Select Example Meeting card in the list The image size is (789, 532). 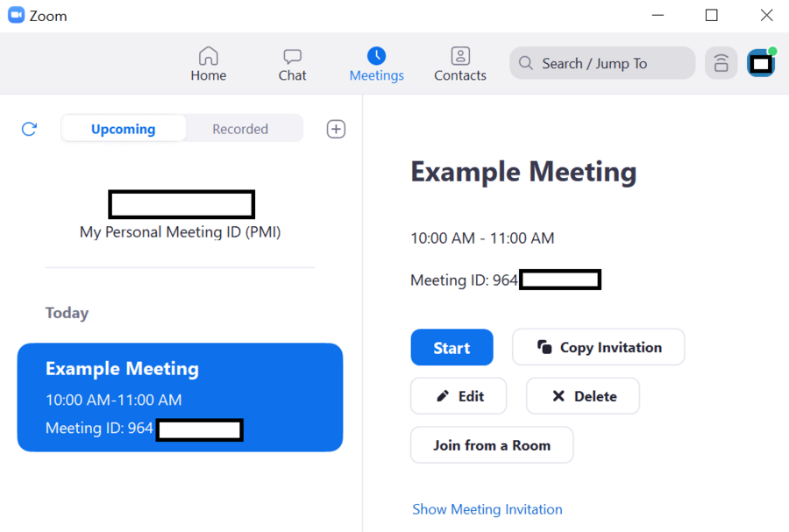(180, 397)
